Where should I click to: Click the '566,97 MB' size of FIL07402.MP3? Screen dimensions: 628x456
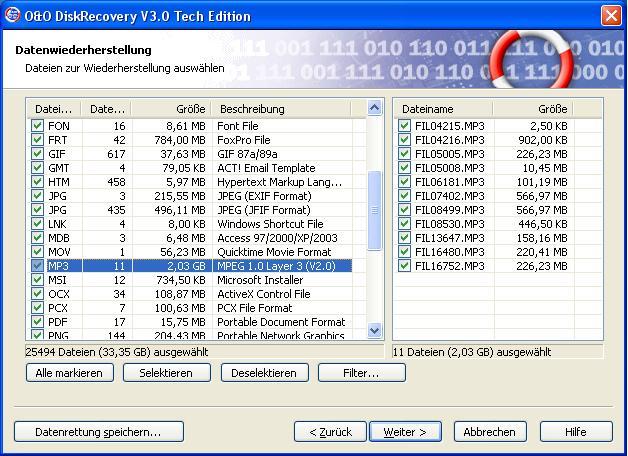[542, 196]
